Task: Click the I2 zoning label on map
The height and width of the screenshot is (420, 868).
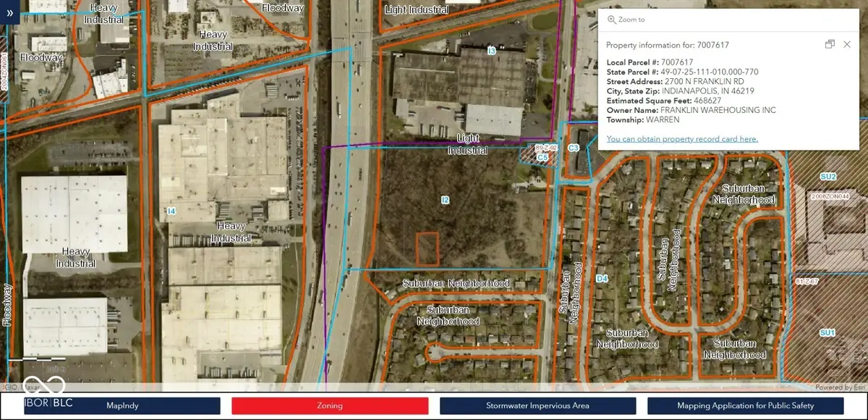Action: 446,199
